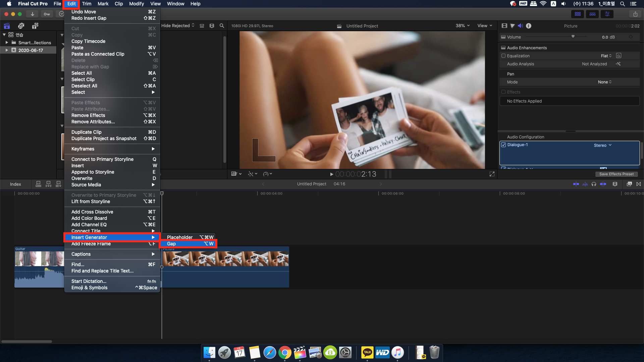Click the horizontal timeline scrollbar
Viewport: 644px width, 362px height.
pos(26,342)
